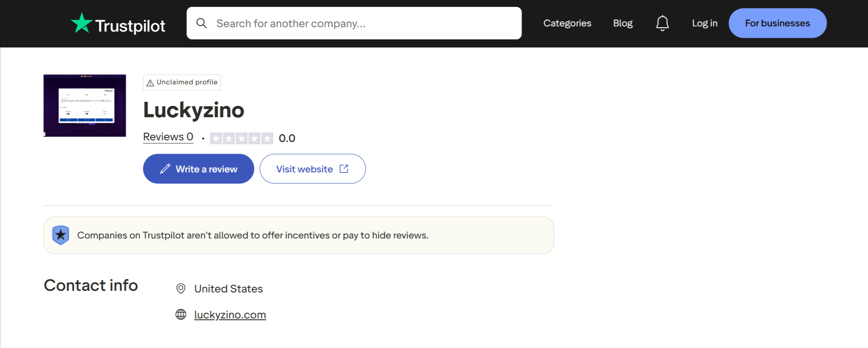
Task: Open the luckyzino.com website link
Action: pyautogui.click(x=230, y=315)
